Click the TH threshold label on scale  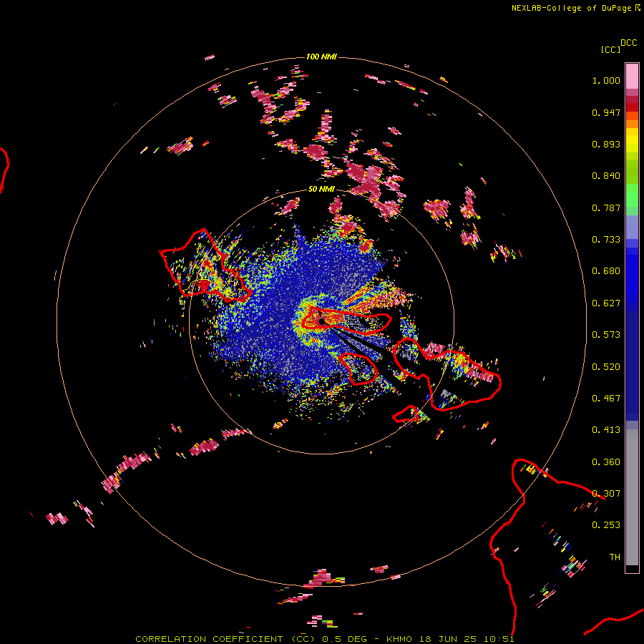(615, 557)
